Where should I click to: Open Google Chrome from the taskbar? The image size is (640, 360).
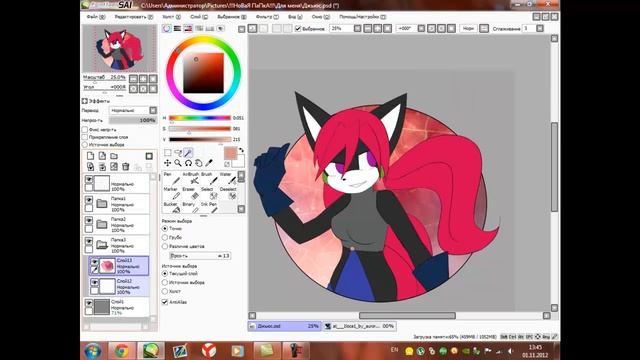coord(122,351)
